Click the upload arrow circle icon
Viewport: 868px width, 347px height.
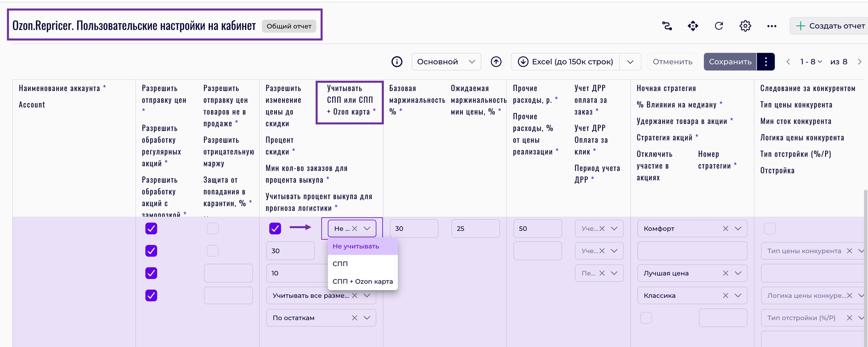point(496,62)
